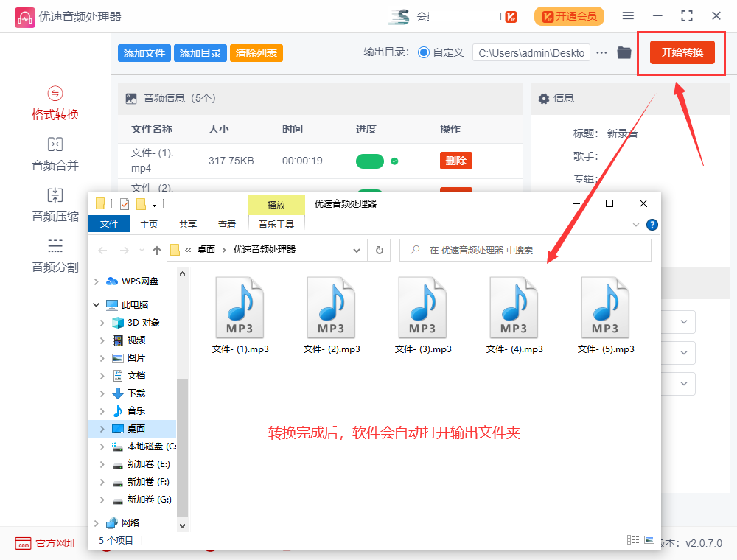
Task: Select the 音频分割 audio split tool
Action: click(55, 256)
